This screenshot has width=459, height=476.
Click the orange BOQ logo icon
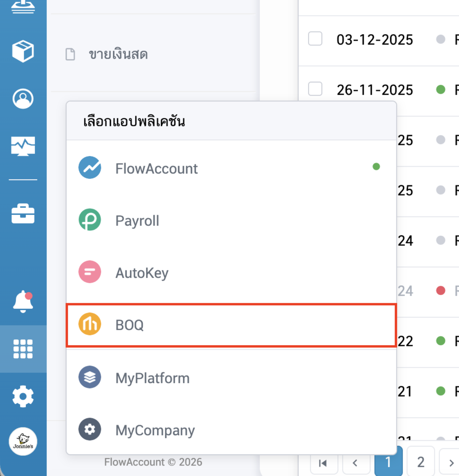(90, 324)
